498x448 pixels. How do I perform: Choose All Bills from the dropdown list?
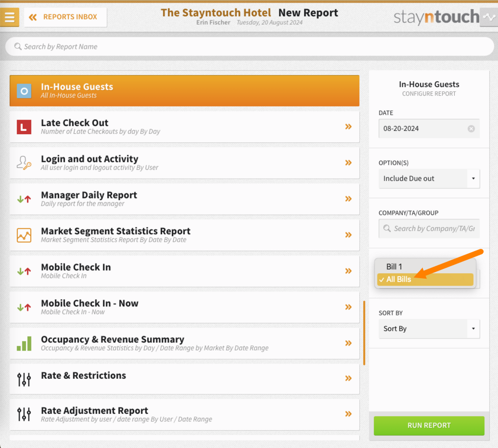425,279
